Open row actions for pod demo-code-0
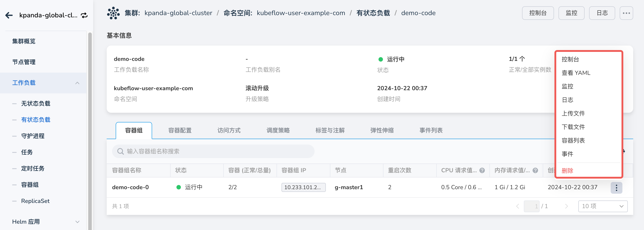This screenshot has width=644, height=230. [617, 187]
